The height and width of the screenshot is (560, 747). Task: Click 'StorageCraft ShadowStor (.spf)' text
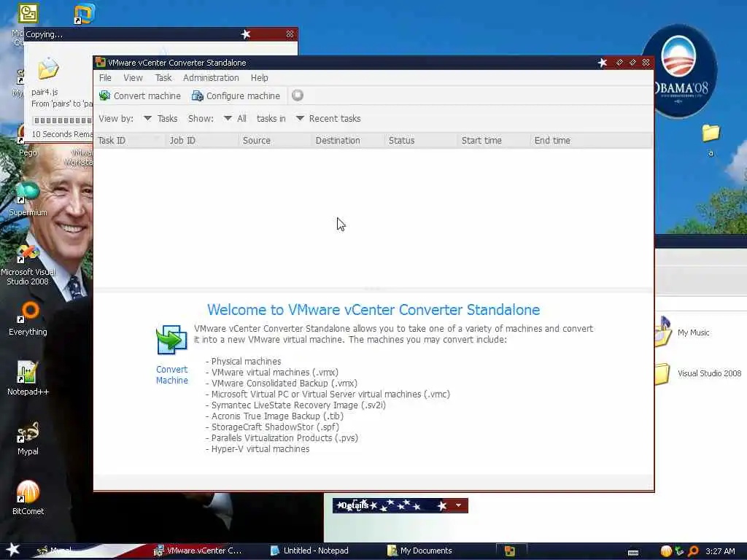coord(275,427)
